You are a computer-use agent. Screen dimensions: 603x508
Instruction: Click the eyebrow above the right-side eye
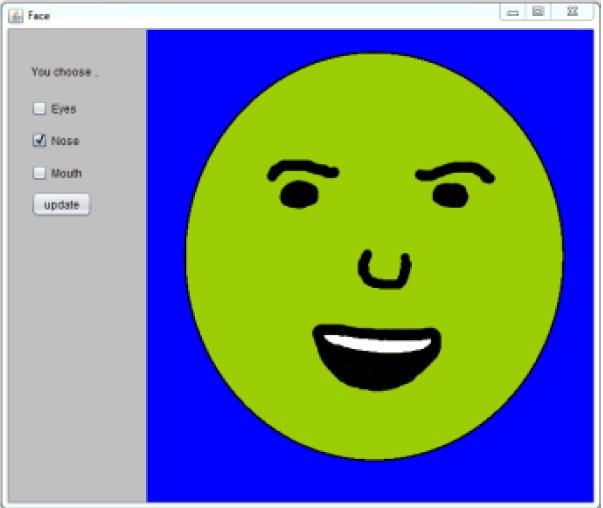pyautogui.click(x=455, y=170)
